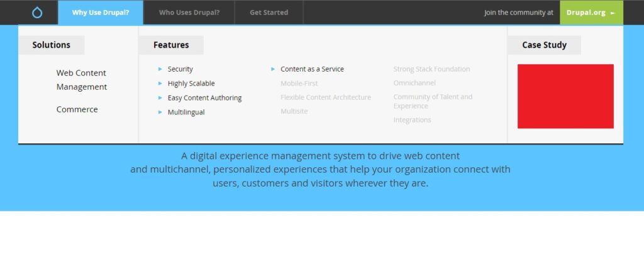Open the Who Uses Drupal? menu

point(189,13)
